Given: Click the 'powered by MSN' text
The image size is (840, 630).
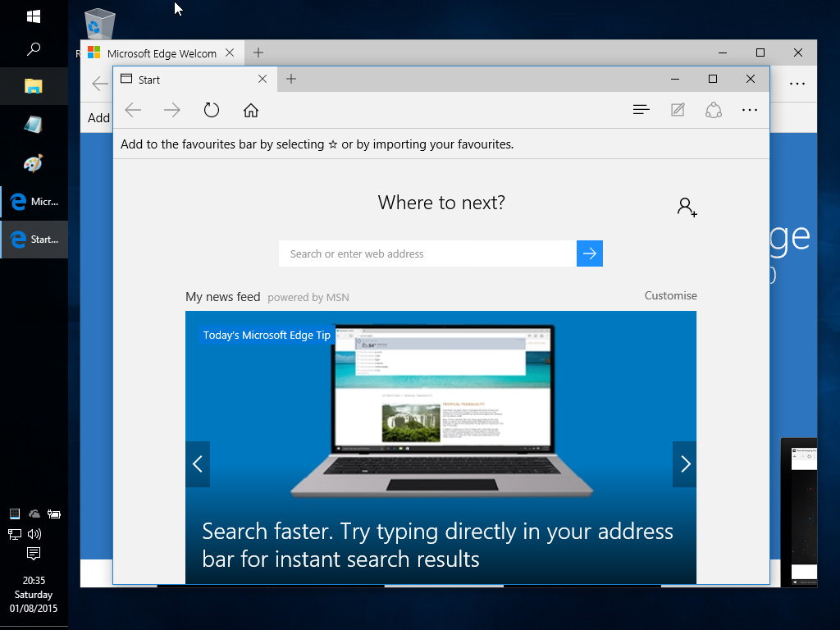Looking at the screenshot, I should click(x=308, y=297).
